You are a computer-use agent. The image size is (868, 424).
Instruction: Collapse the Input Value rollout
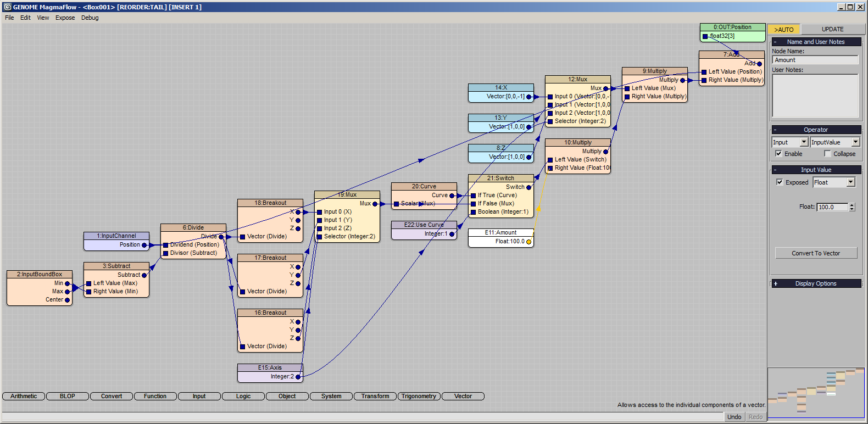(816, 170)
